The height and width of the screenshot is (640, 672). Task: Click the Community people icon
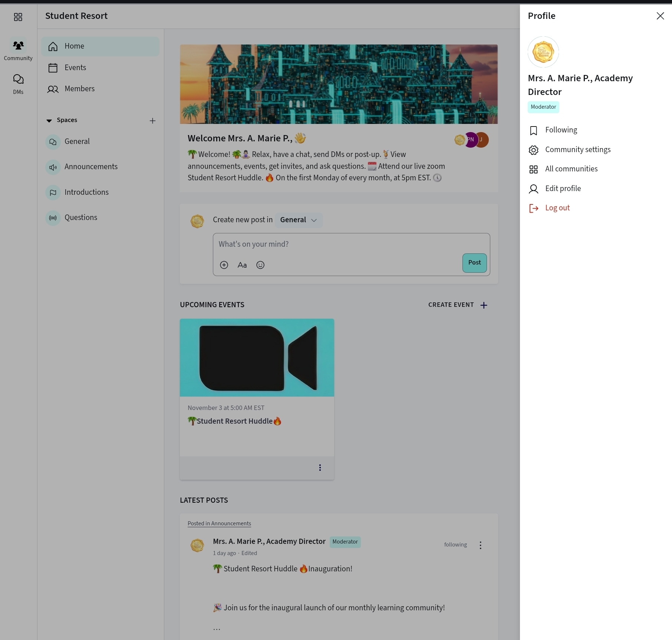pos(18,46)
